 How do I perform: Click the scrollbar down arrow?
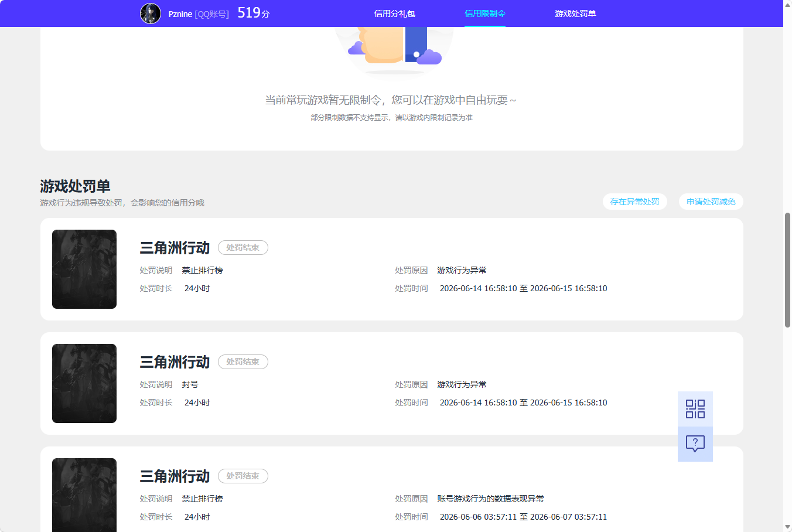tap(787, 527)
